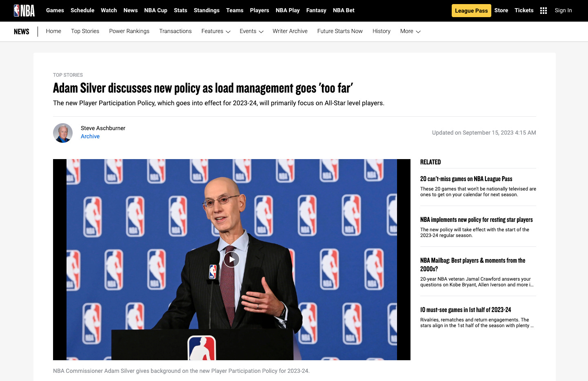The height and width of the screenshot is (381, 588).
Task: Open the Fantasy section
Action: [316, 11]
